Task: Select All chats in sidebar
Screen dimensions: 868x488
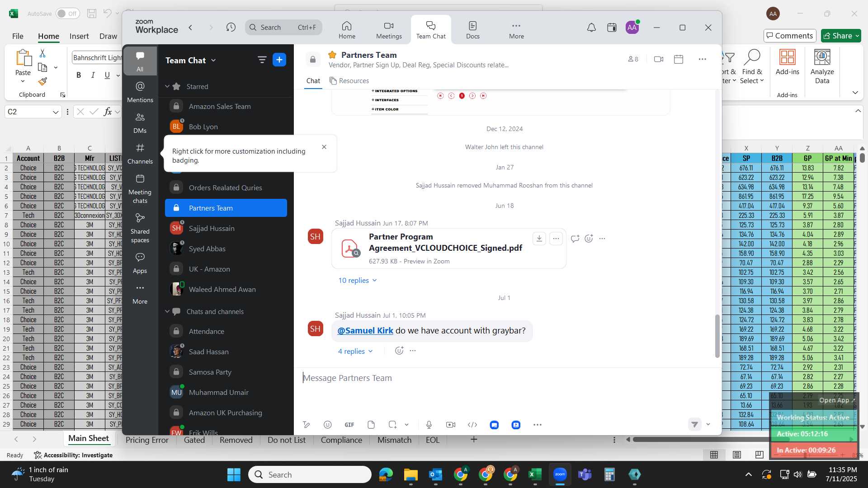Action: [140, 61]
